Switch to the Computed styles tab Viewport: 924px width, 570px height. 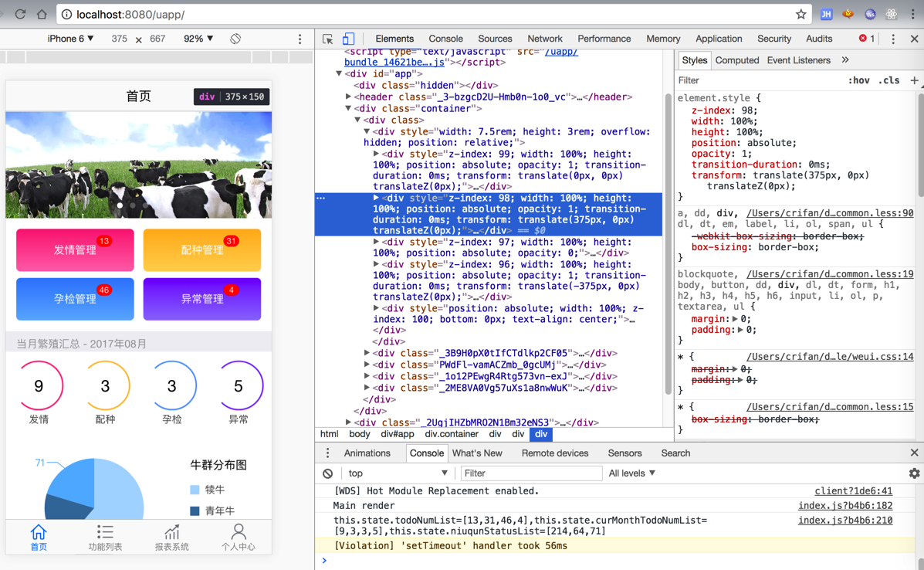point(737,60)
